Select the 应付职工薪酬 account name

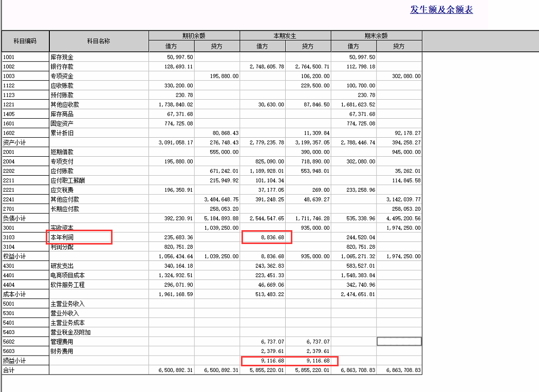tap(68, 180)
